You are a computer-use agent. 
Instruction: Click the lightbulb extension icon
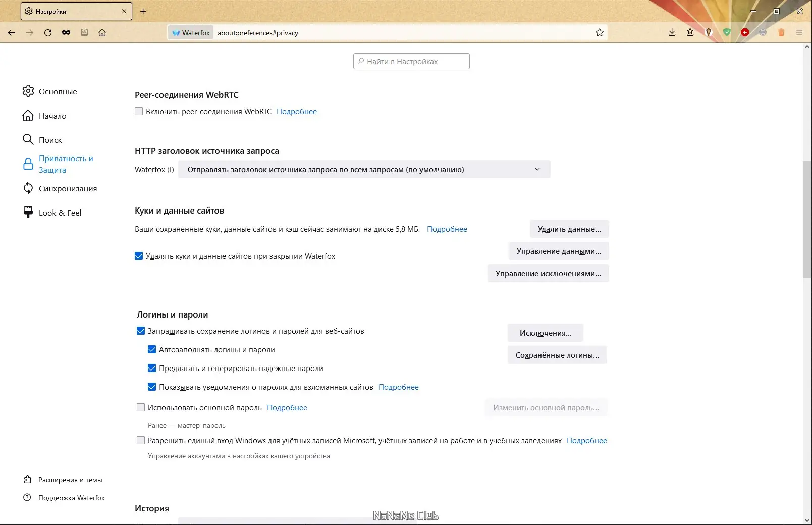pos(709,33)
